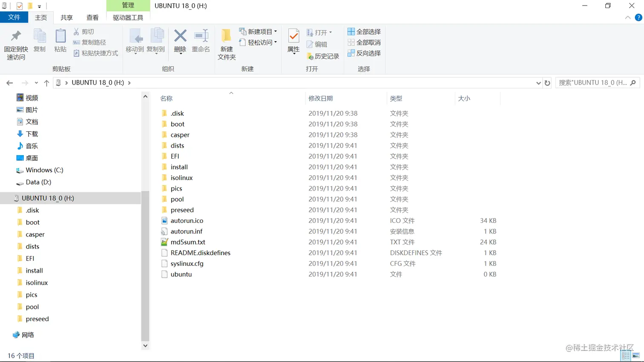Open quick access toolbar customize dropdown
This screenshot has width=644, height=362.
[x=39, y=6]
